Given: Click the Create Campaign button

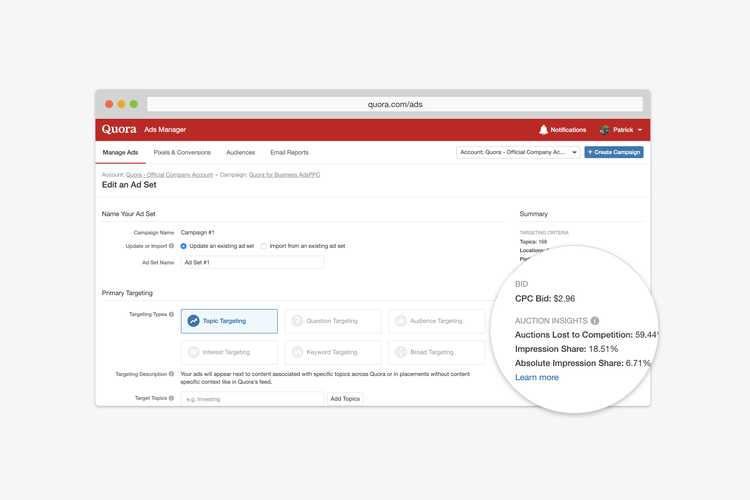Looking at the screenshot, I should point(614,152).
